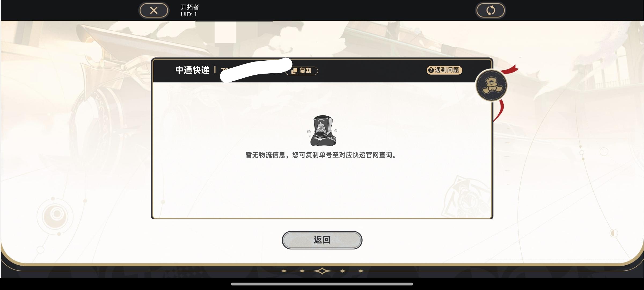Click the UID: 1 label
644x290 pixels.
click(189, 14)
